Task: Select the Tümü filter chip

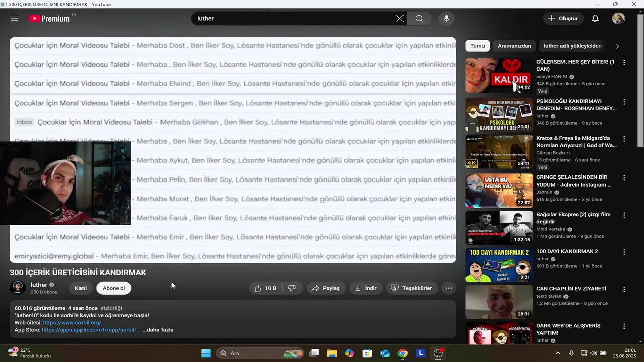Action: pyautogui.click(x=477, y=46)
